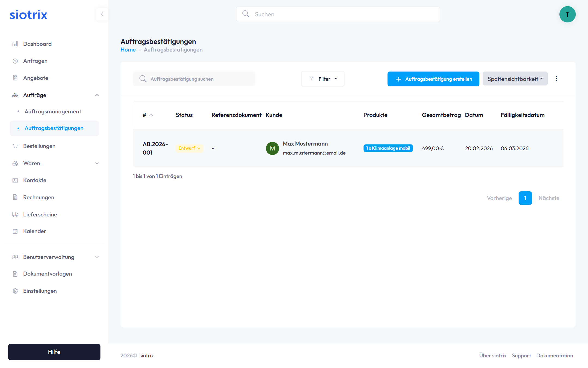Click the Anfragen question mark icon
Image resolution: width=588 pixels, height=368 pixels.
(x=15, y=61)
